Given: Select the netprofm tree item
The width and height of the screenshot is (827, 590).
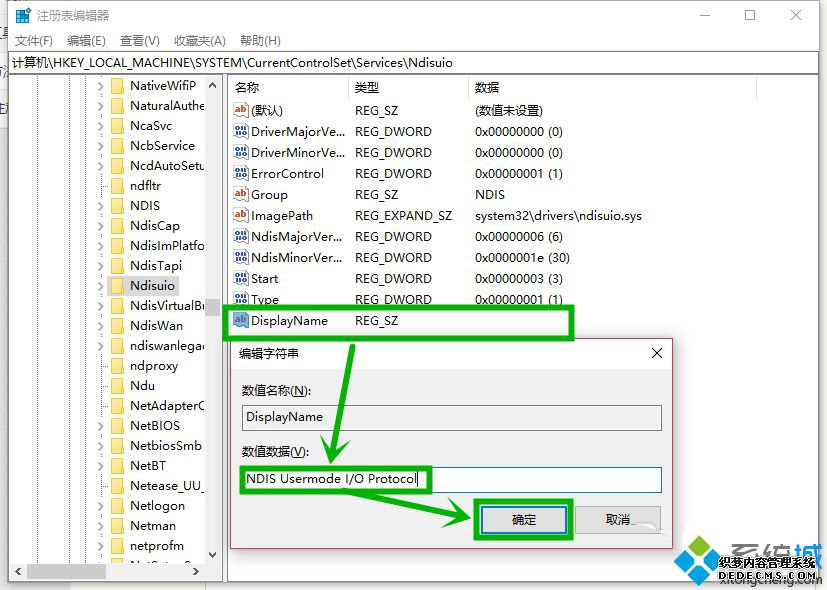Looking at the screenshot, I should [157, 546].
